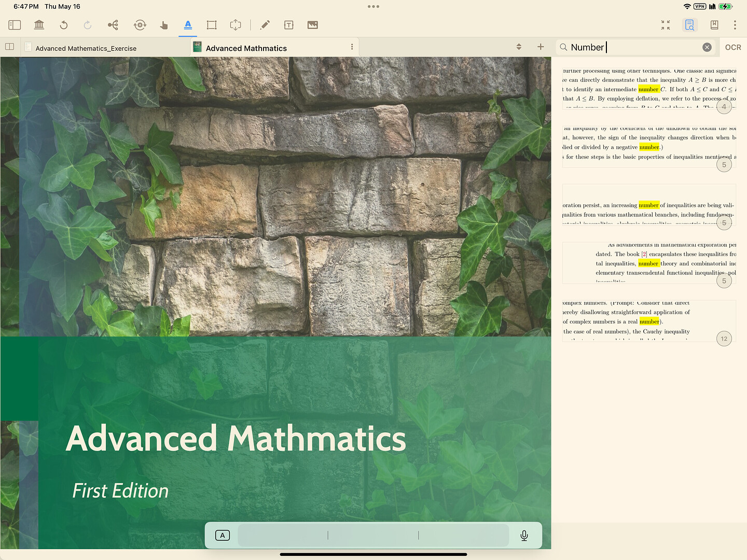
Task: Open the library building icon
Action: (39, 25)
